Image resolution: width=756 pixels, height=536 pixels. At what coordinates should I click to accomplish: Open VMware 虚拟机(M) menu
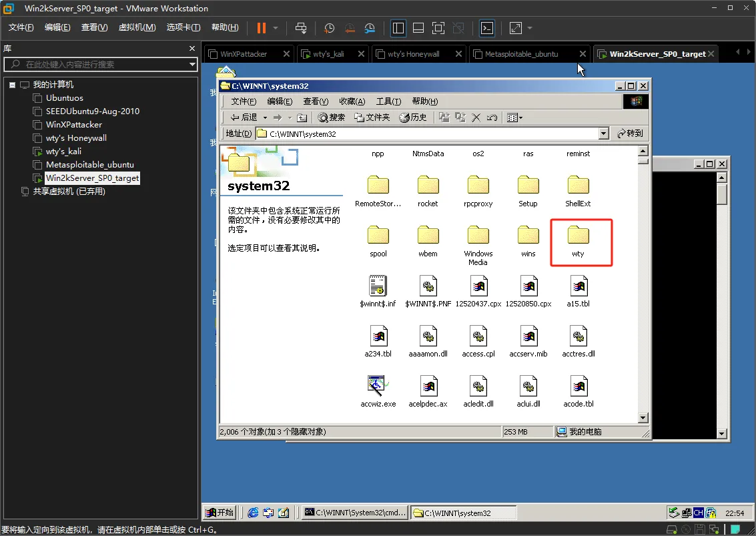[x=137, y=27]
